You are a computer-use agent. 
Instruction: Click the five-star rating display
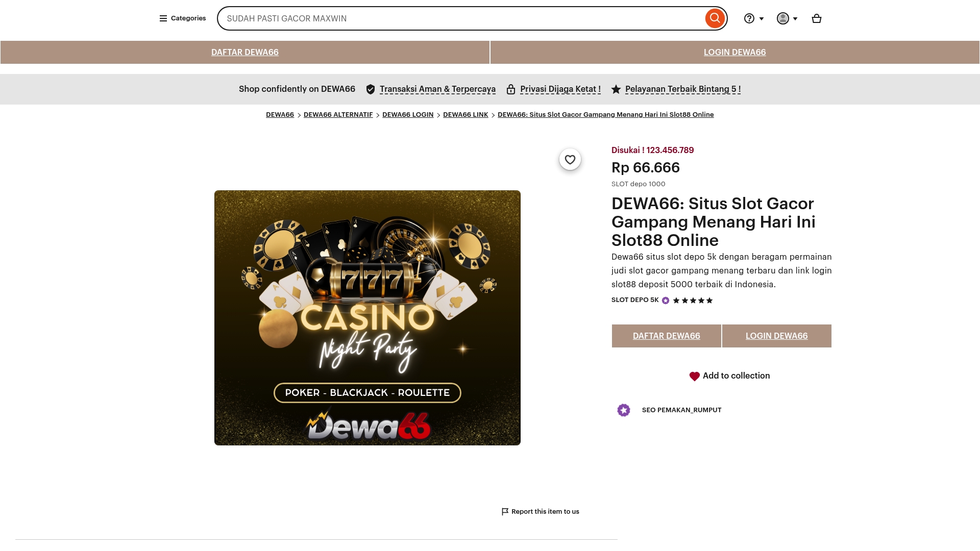click(x=693, y=300)
